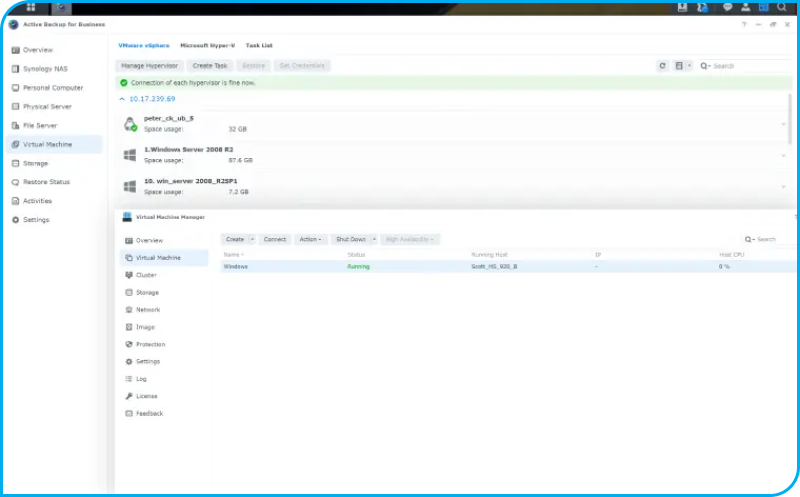This screenshot has width=800, height=497.
Task: Collapse the 10.17.239.69 hypervisor group
Action: [x=122, y=99]
